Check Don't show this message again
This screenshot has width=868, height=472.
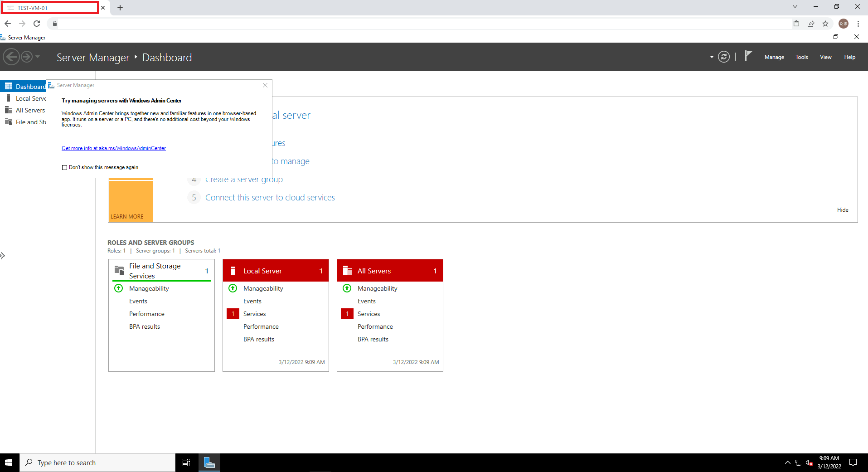(x=64, y=167)
